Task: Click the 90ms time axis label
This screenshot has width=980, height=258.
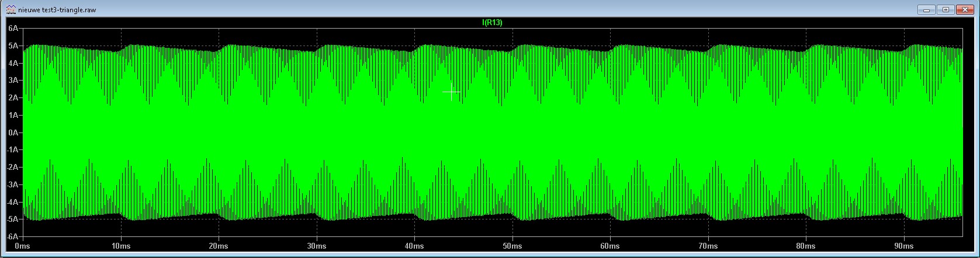Action: click(x=904, y=247)
